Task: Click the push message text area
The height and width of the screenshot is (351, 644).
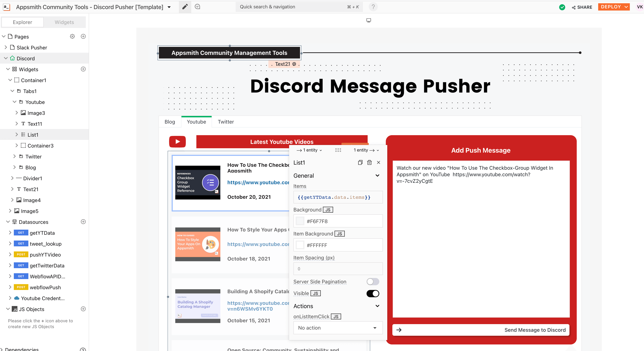Action: [481, 239]
